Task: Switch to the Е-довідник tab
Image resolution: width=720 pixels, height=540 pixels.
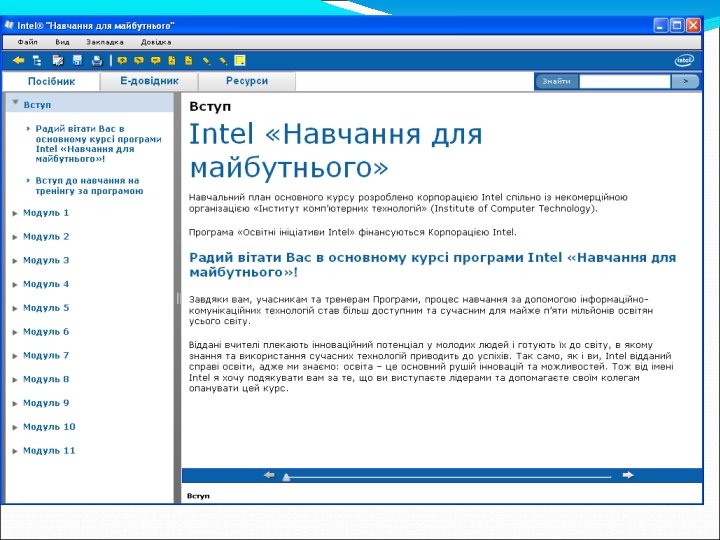Action: coord(149,81)
